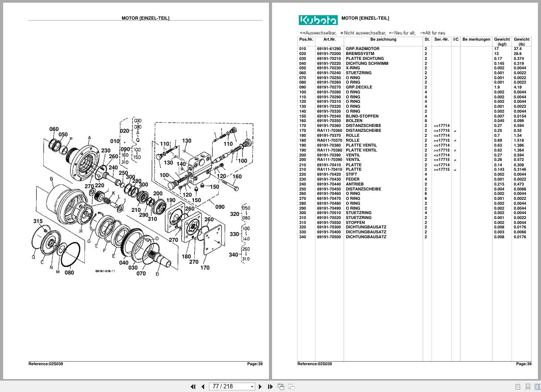Select the STIFT description

point(351,174)
